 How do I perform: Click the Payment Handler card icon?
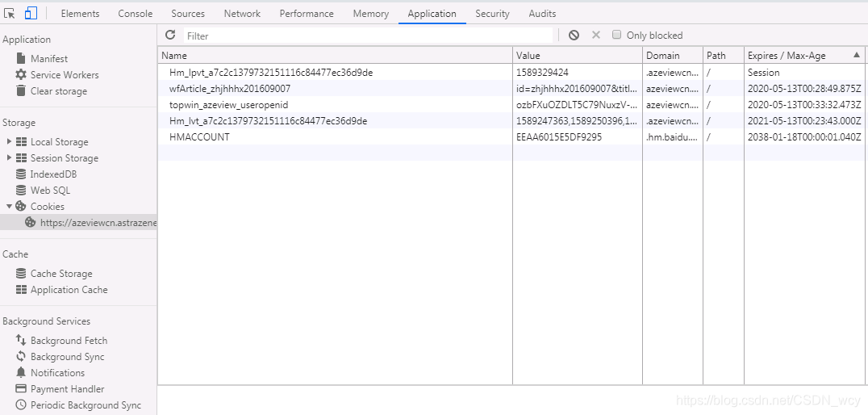click(21, 388)
